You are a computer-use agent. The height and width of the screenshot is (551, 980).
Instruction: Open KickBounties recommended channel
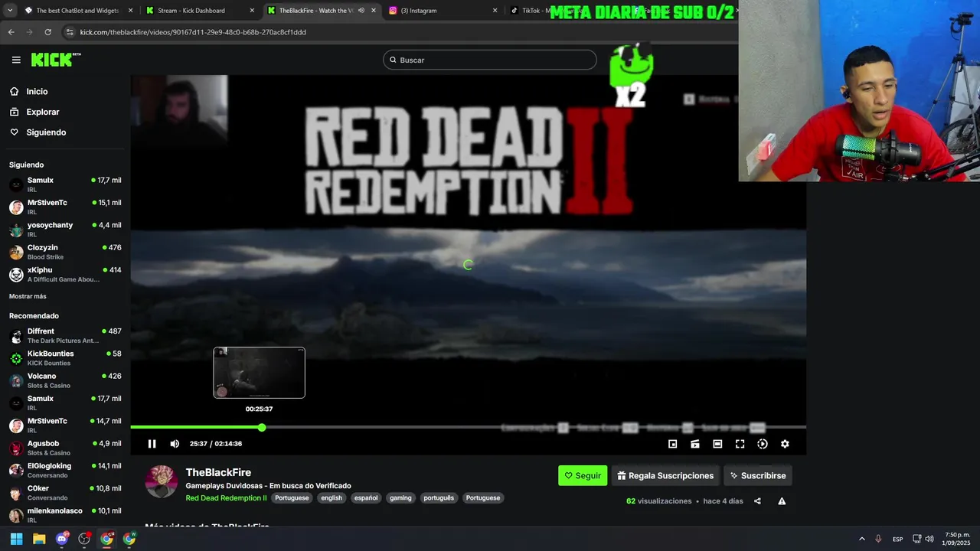click(65, 358)
